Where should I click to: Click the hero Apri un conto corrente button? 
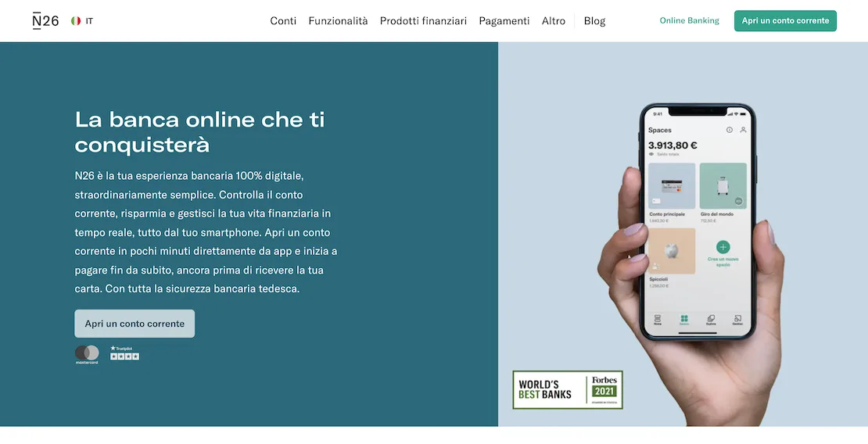(135, 324)
